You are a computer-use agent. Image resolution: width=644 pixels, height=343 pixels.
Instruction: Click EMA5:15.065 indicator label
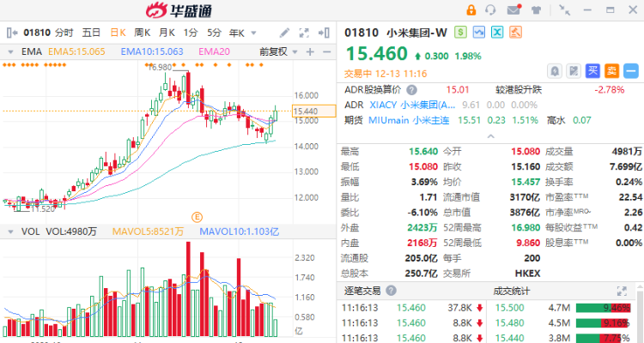click(76, 51)
